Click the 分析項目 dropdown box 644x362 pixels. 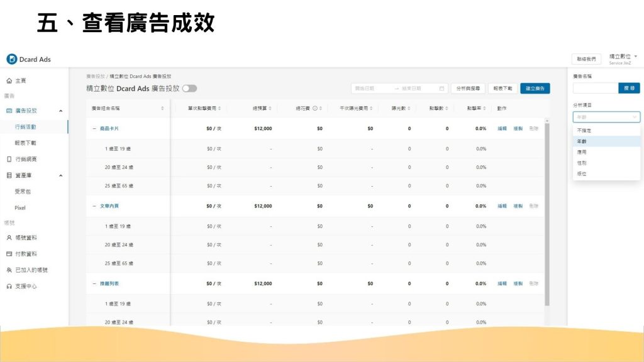pyautogui.click(x=606, y=117)
